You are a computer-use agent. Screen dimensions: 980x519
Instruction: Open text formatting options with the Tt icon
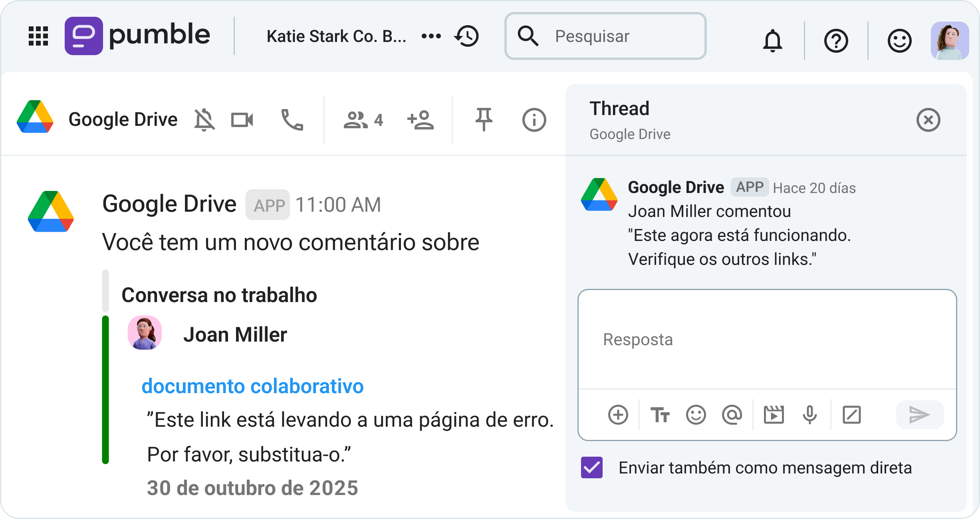[661, 415]
